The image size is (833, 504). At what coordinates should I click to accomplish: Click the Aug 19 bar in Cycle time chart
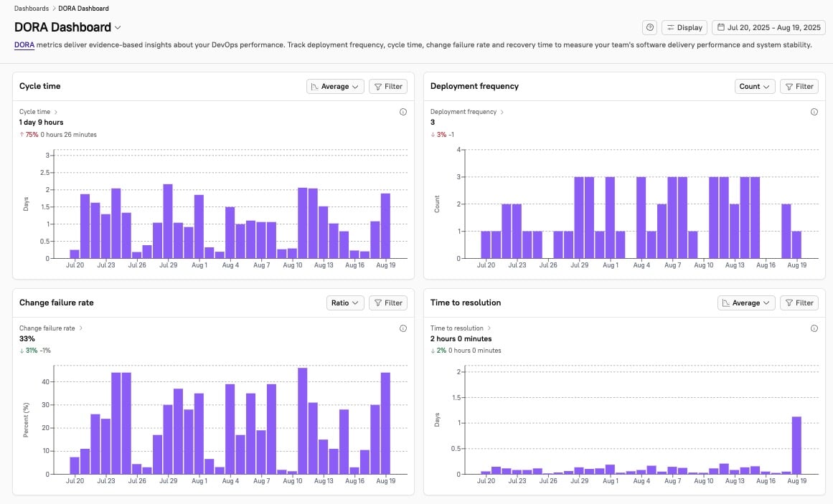coord(386,227)
